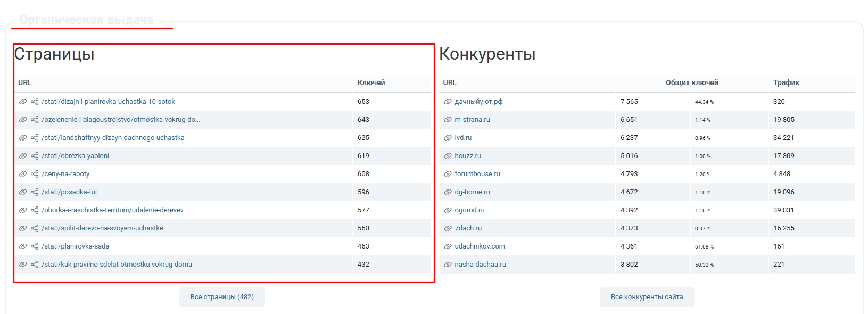Click share icon beside /stati/planirovka-sada

35,246
